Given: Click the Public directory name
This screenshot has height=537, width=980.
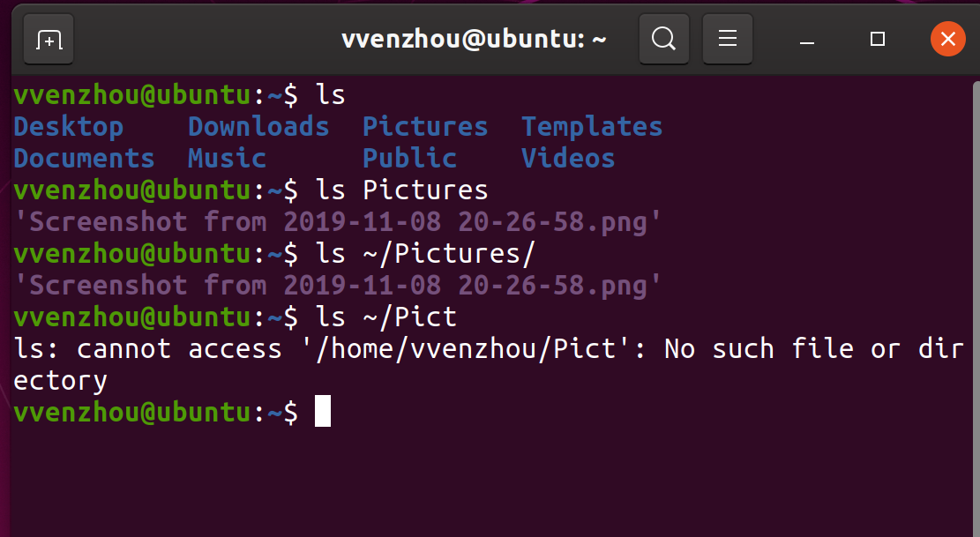Looking at the screenshot, I should click(x=409, y=159).
